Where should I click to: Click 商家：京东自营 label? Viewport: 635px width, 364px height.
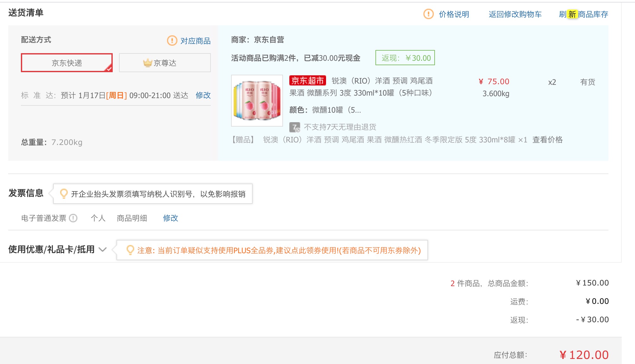coord(257,40)
